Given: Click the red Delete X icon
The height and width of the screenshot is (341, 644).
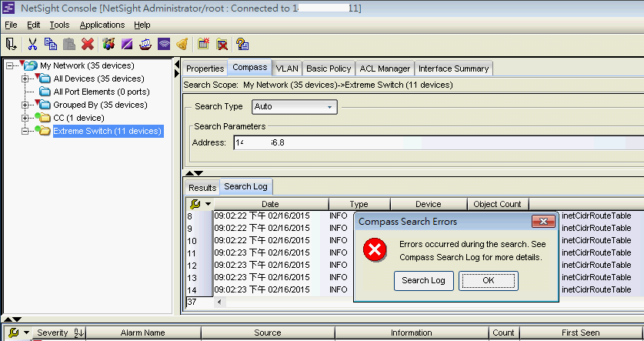Looking at the screenshot, I should [x=88, y=44].
